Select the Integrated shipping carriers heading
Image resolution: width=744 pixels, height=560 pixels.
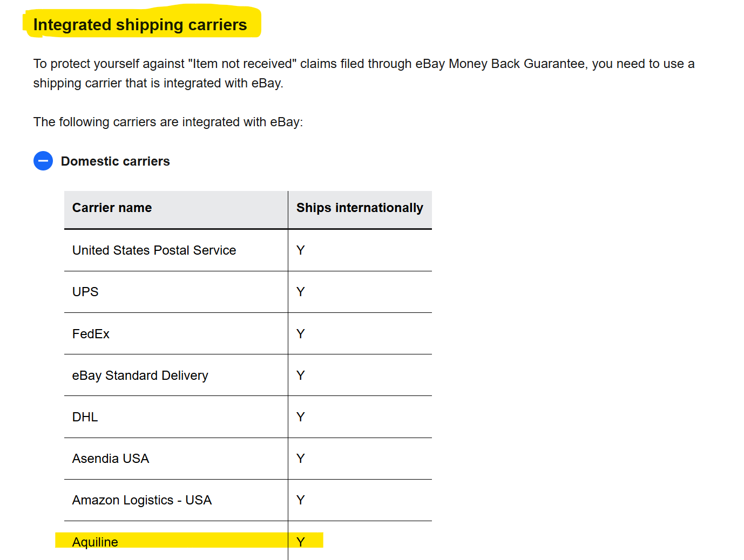coord(140,25)
